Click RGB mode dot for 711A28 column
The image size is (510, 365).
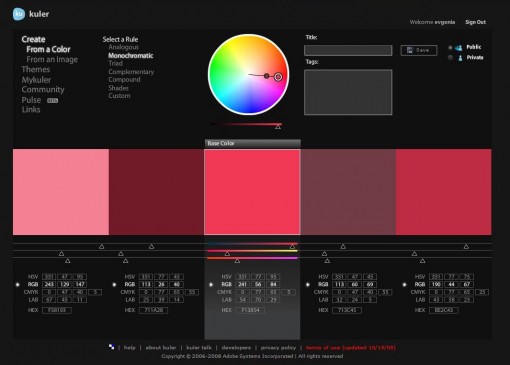pyautogui.click(x=114, y=285)
